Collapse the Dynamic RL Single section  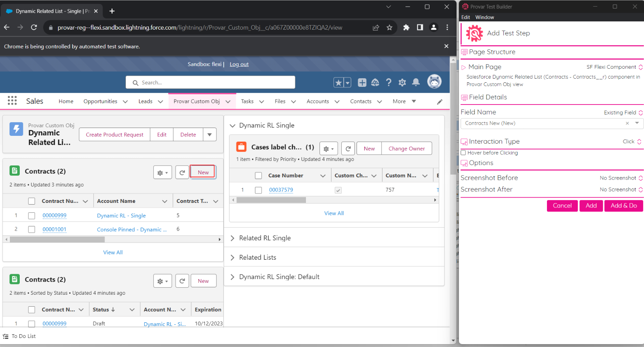tap(232, 126)
